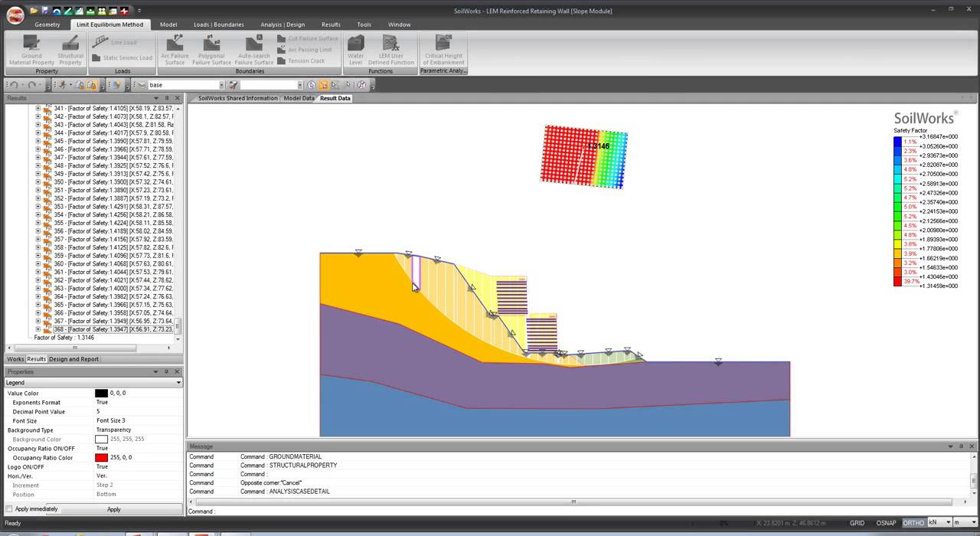Select Cut Failure Surface tool
This screenshot has width=980, height=536.
(x=307, y=38)
